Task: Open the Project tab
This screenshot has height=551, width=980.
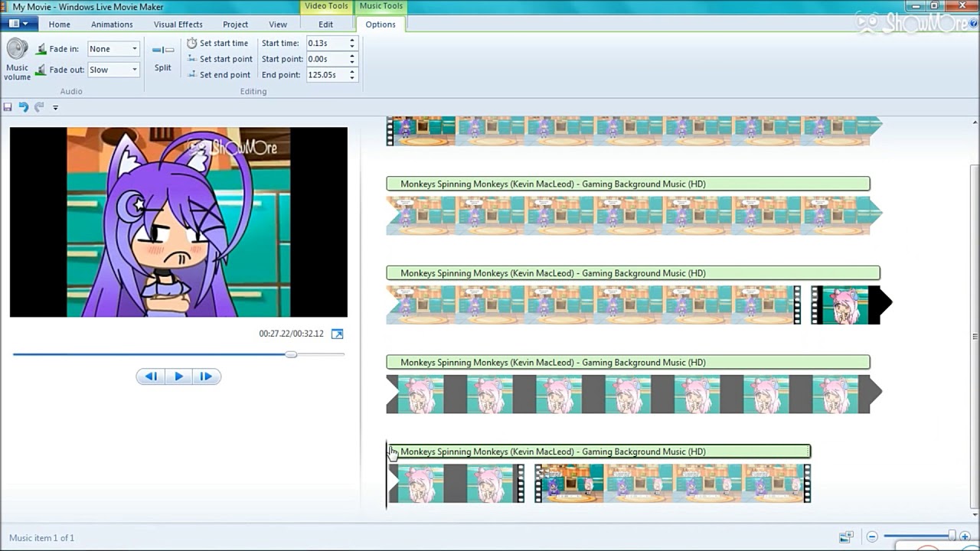Action: 235,24
